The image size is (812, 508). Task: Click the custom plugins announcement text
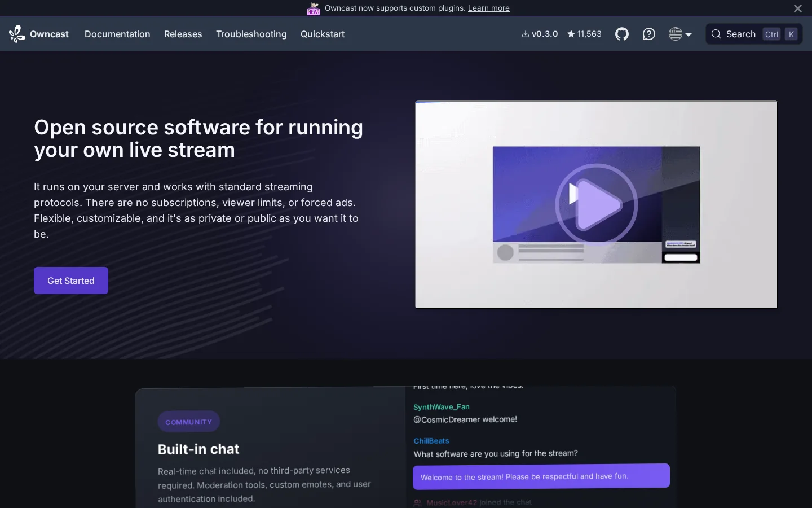coord(395,8)
